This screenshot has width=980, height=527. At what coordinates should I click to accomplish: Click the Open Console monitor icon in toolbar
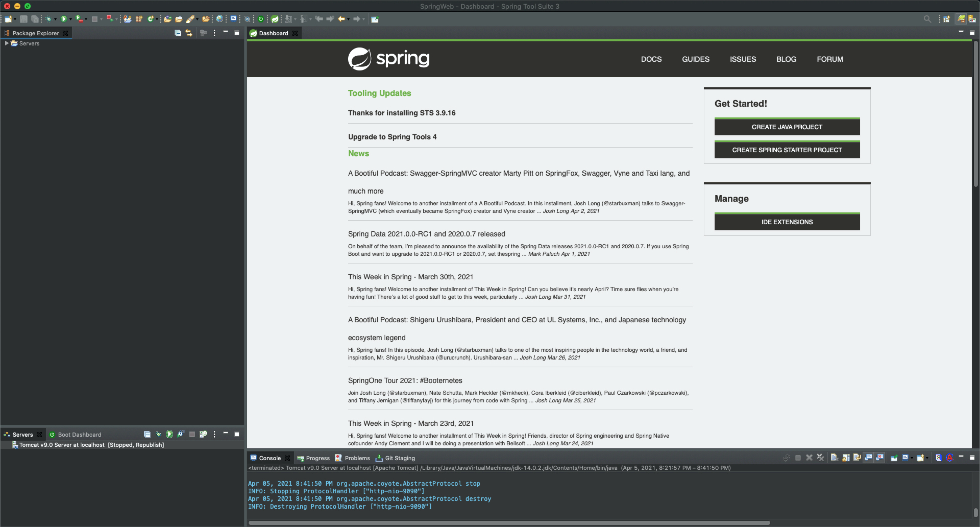point(234,19)
